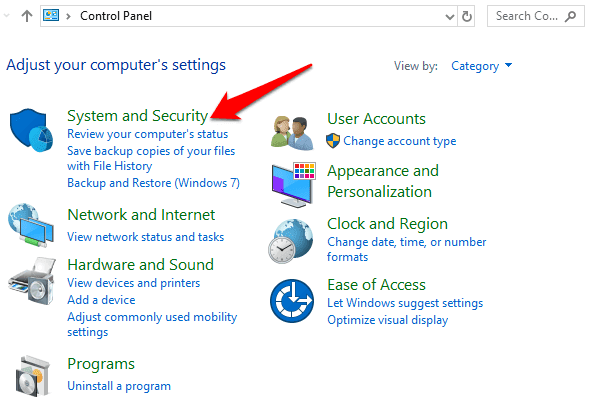Open Network and Internet category
The width and height of the screenshot is (590, 407).
pyautogui.click(x=141, y=215)
